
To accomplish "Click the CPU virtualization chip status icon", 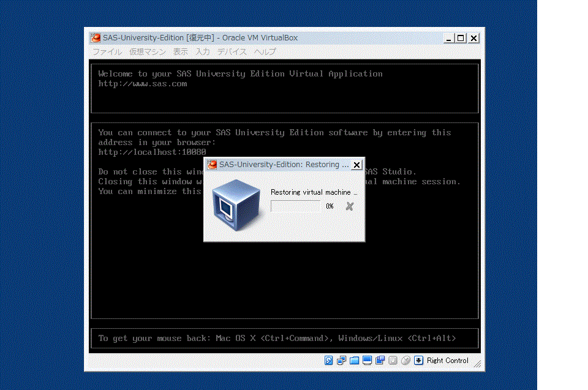I will point(393,361).
